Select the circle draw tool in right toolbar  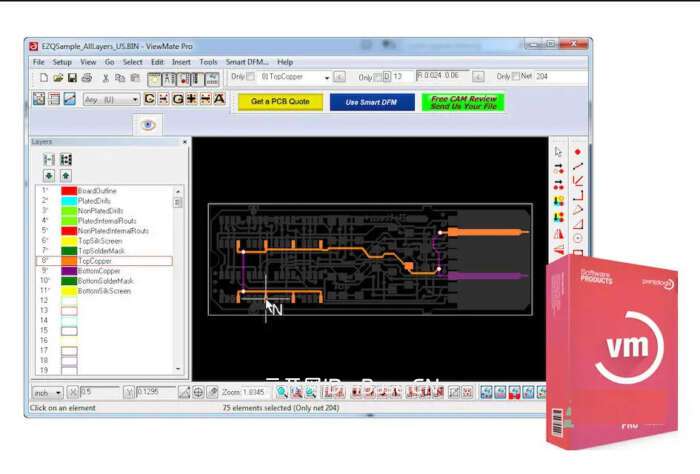coord(578,238)
